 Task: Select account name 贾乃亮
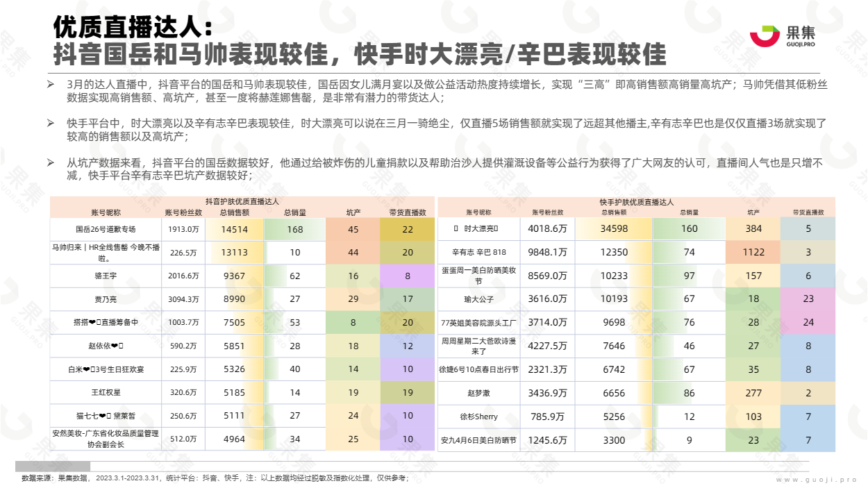106,299
